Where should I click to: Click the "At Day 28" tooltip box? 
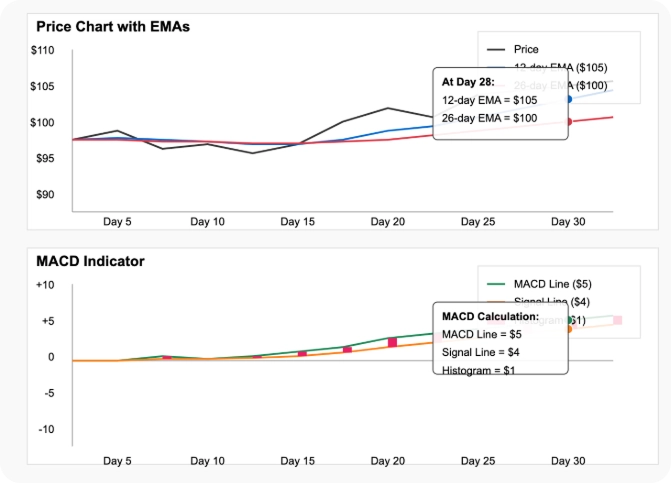coord(500,98)
